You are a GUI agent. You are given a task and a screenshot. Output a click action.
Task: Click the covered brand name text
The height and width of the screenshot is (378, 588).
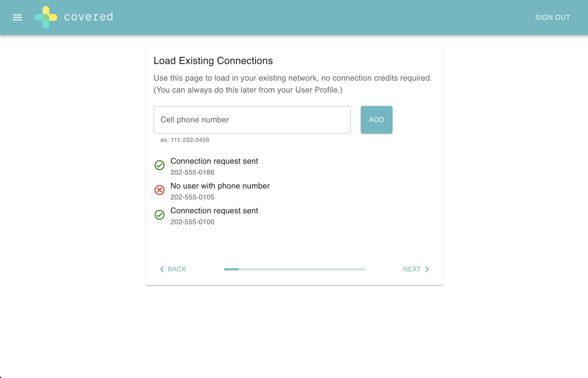point(89,17)
